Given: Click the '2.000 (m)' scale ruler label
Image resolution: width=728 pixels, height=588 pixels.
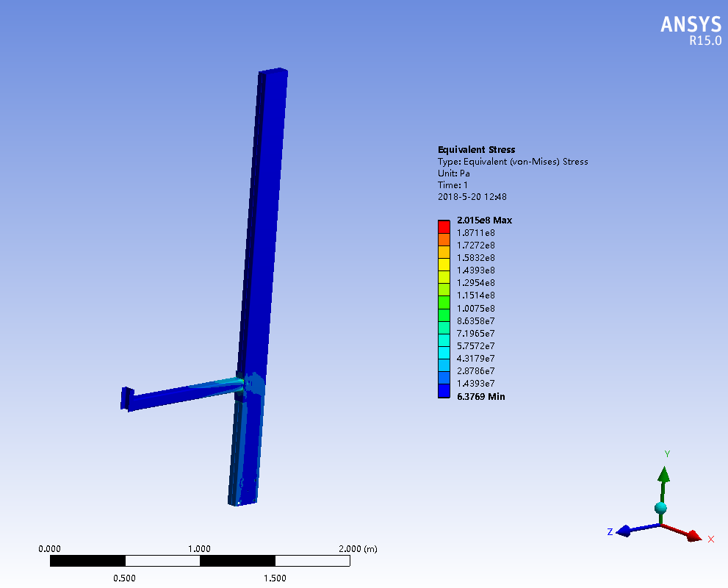Looking at the screenshot, I should click(x=358, y=549).
